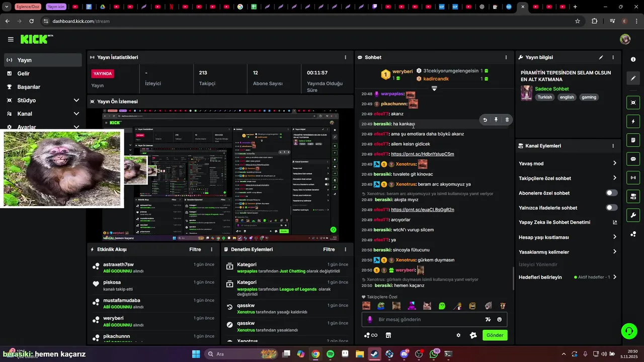Click the broadcast signal icon in right toolbar
The height and width of the screenshot is (362, 644).
pyautogui.click(x=633, y=177)
